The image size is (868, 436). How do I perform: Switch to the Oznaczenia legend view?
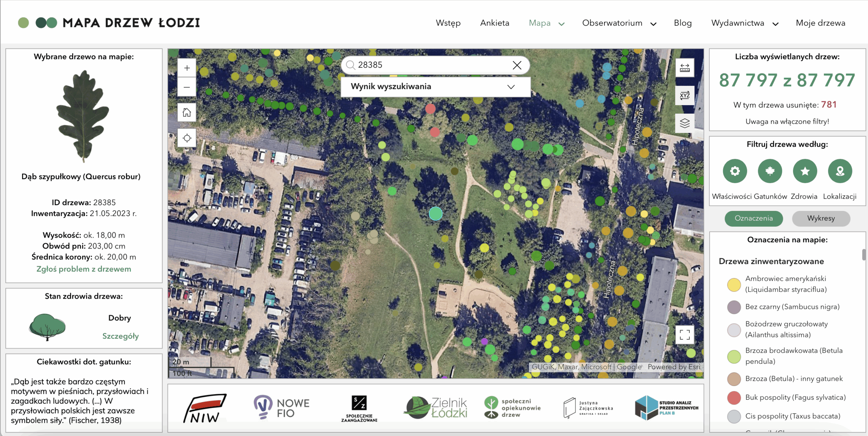pos(753,218)
